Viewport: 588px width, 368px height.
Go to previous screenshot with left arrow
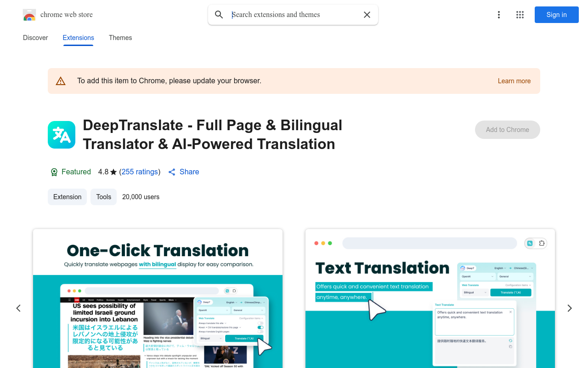pyautogui.click(x=18, y=308)
